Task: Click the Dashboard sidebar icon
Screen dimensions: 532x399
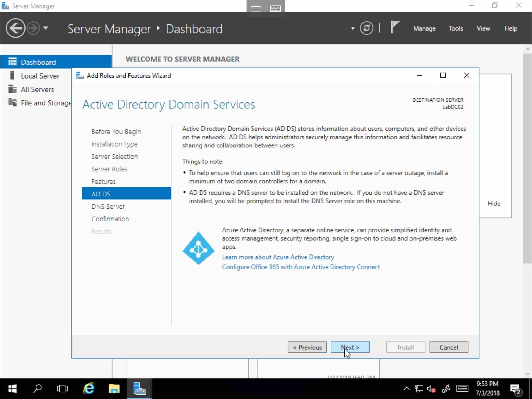Action: click(x=13, y=62)
